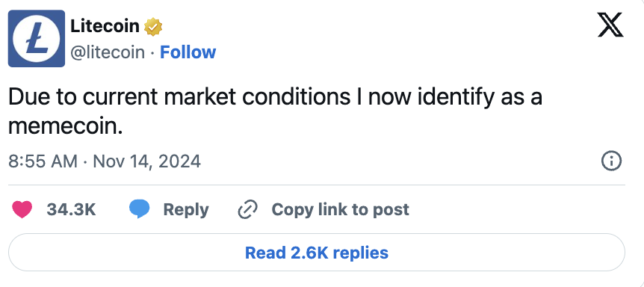Click the gold verified badge
644x287 pixels.
click(154, 27)
